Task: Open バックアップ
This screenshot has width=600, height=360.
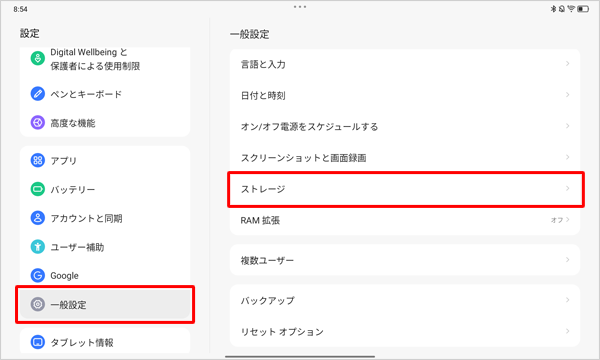Action: click(x=405, y=300)
